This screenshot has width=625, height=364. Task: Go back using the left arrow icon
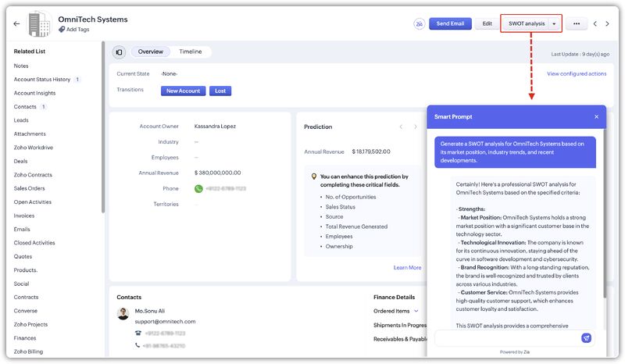point(16,24)
